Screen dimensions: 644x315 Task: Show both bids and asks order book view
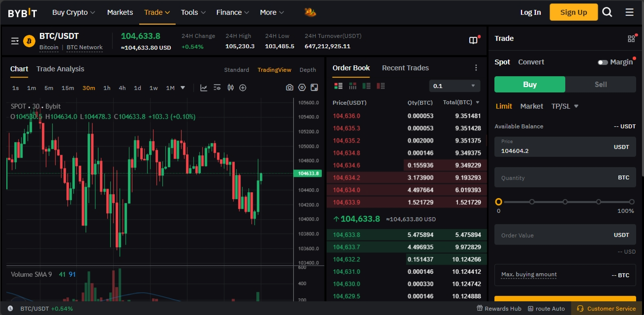pyautogui.click(x=338, y=86)
